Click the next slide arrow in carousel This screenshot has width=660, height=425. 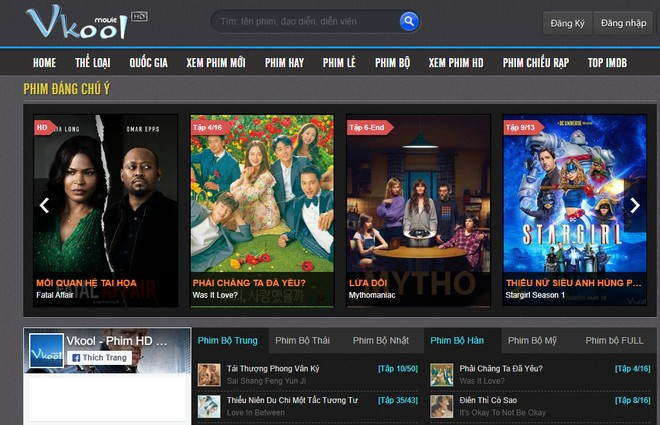click(634, 205)
